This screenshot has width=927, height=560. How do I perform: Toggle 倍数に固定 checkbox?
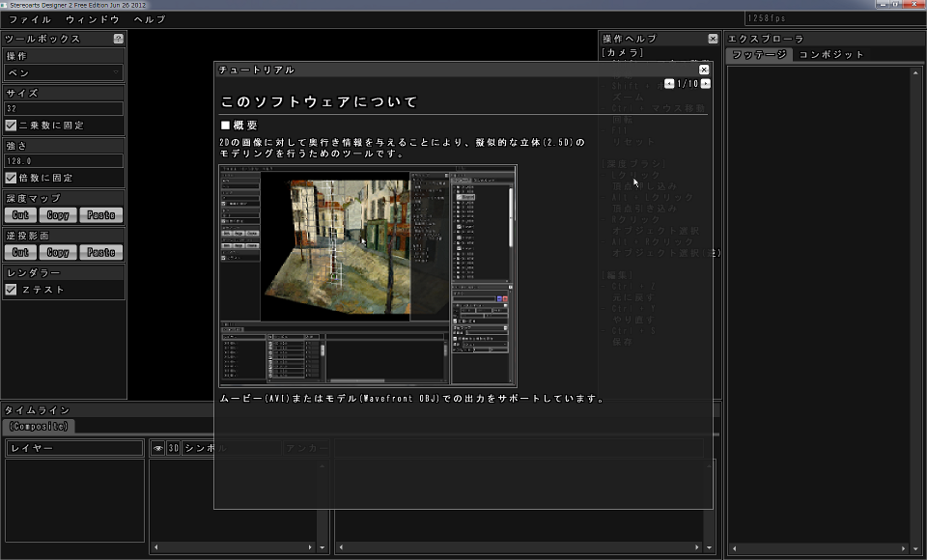11,178
